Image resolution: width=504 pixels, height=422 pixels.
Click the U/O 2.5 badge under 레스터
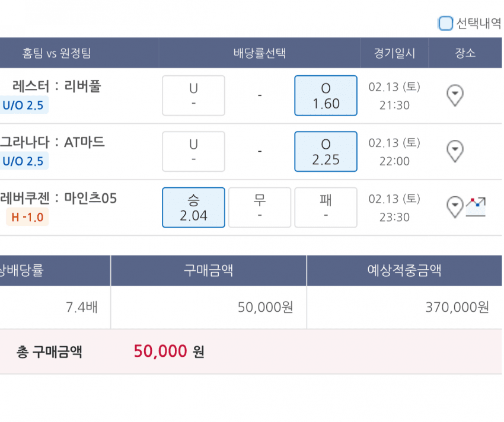tap(23, 105)
